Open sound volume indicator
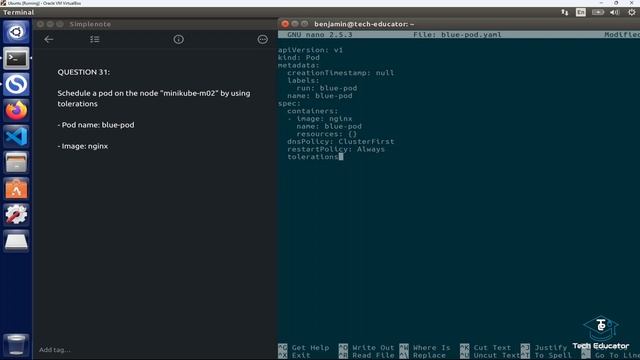 (615, 12)
